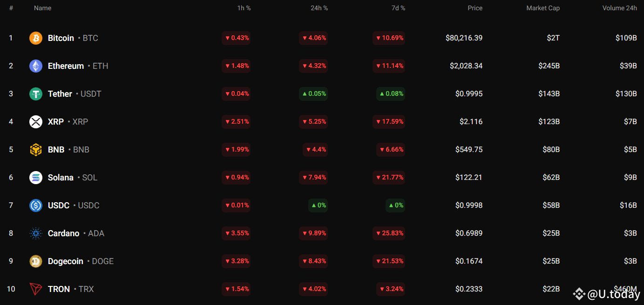This screenshot has height=305, width=644.
Task: Click the Cardano coin logo
Action: point(36,233)
